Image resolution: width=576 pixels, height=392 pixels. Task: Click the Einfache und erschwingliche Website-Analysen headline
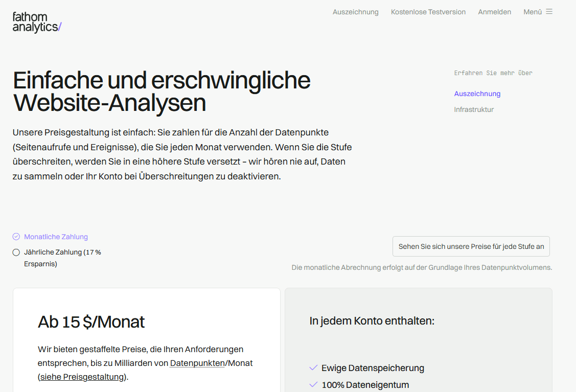pyautogui.click(x=162, y=91)
